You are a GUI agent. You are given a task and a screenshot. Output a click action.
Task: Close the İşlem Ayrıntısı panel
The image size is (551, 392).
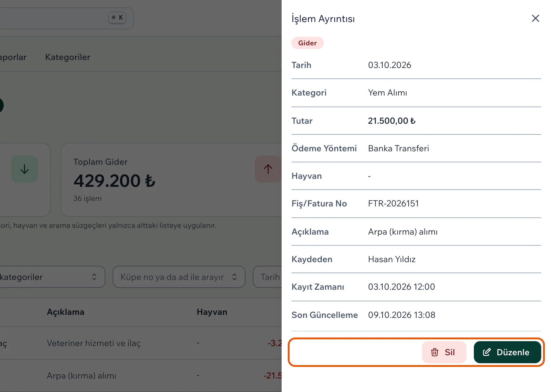[x=535, y=18]
